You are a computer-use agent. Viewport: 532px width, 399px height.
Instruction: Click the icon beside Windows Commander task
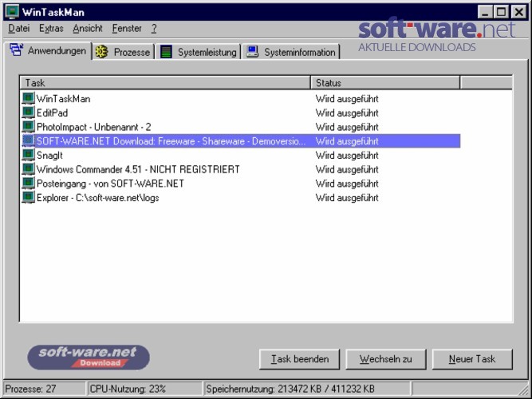pyautogui.click(x=28, y=169)
